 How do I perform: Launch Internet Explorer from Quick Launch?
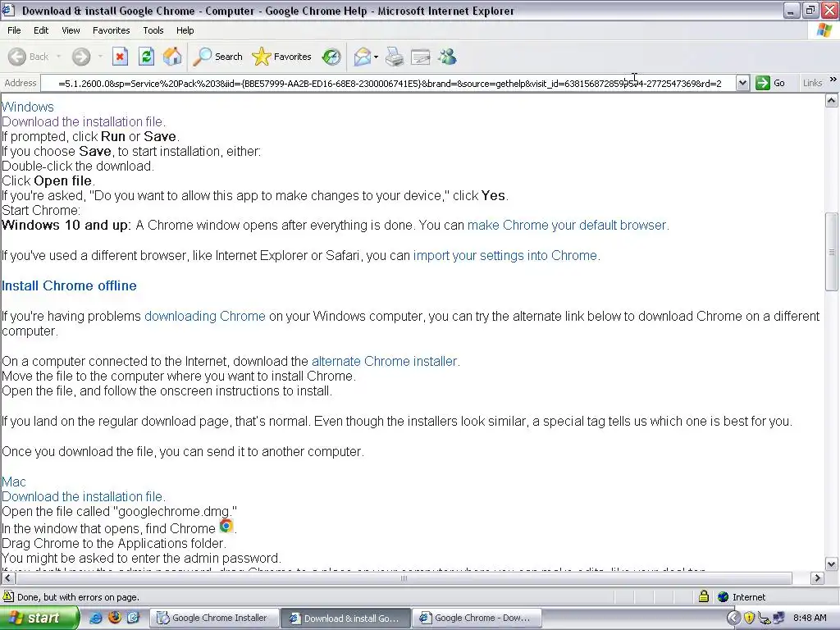[95, 618]
